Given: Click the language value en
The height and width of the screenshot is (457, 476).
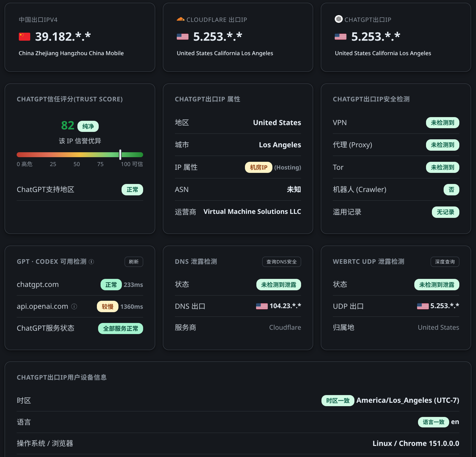Looking at the screenshot, I should [455, 422].
